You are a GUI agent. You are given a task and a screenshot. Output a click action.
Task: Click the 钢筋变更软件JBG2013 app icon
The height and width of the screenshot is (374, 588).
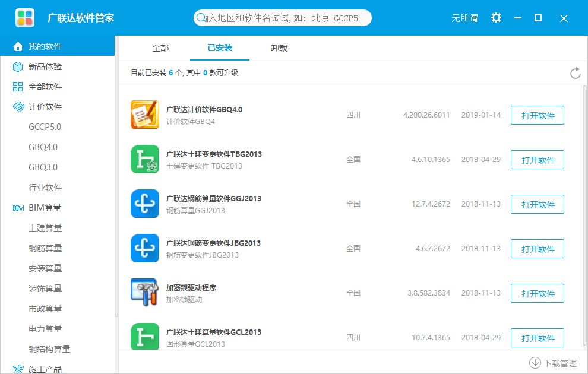[x=145, y=249]
